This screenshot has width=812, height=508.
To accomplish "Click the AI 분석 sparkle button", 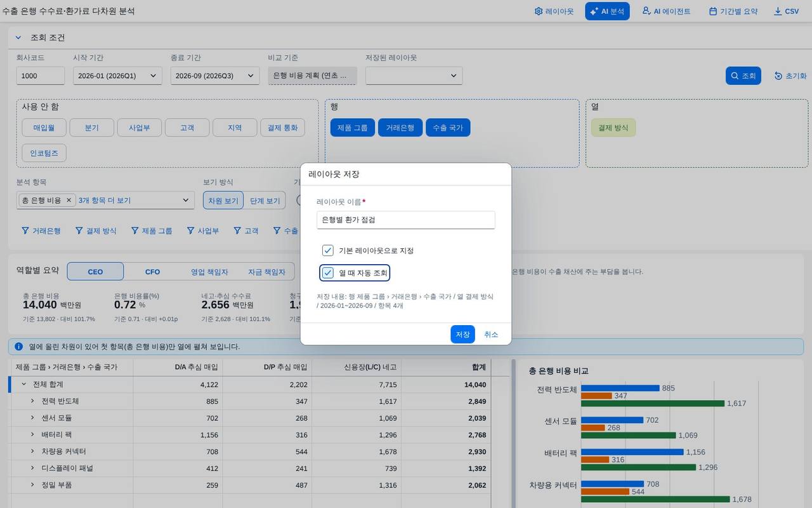I will click(x=607, y=11).
